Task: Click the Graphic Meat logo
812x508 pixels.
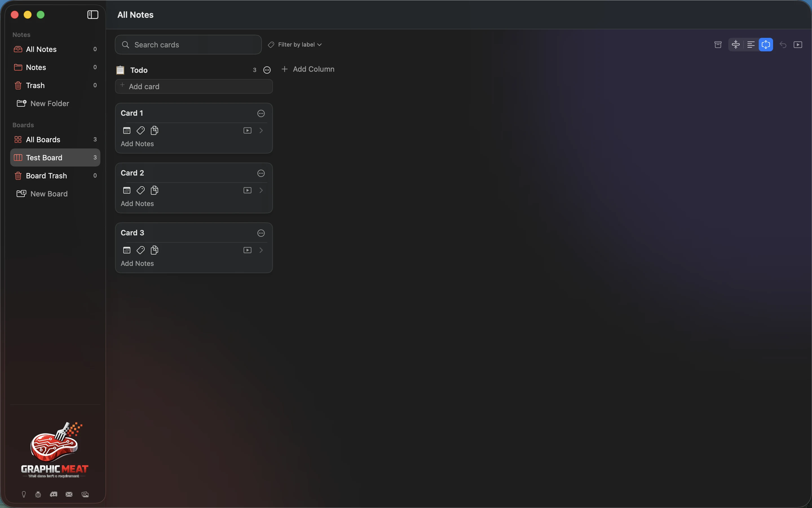Action: pyautogui.click(x=55, y=450)
